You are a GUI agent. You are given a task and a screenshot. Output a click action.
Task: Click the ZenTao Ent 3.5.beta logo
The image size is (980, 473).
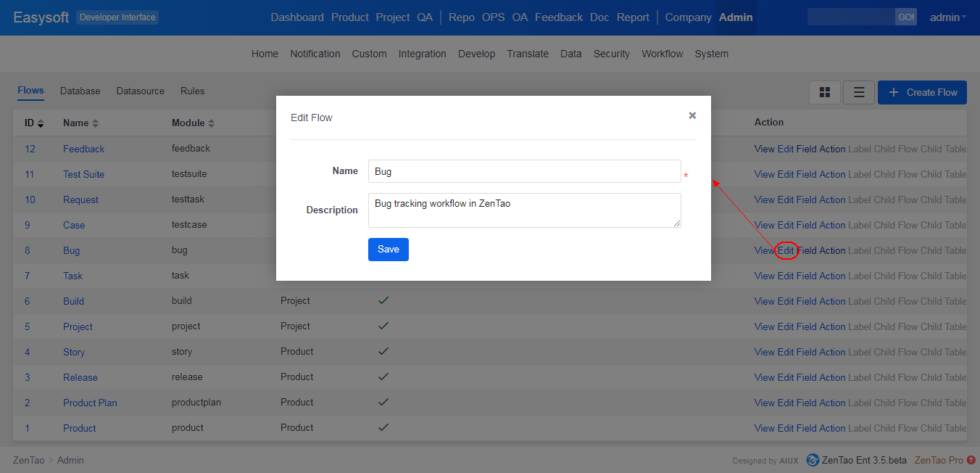[813, 460]
